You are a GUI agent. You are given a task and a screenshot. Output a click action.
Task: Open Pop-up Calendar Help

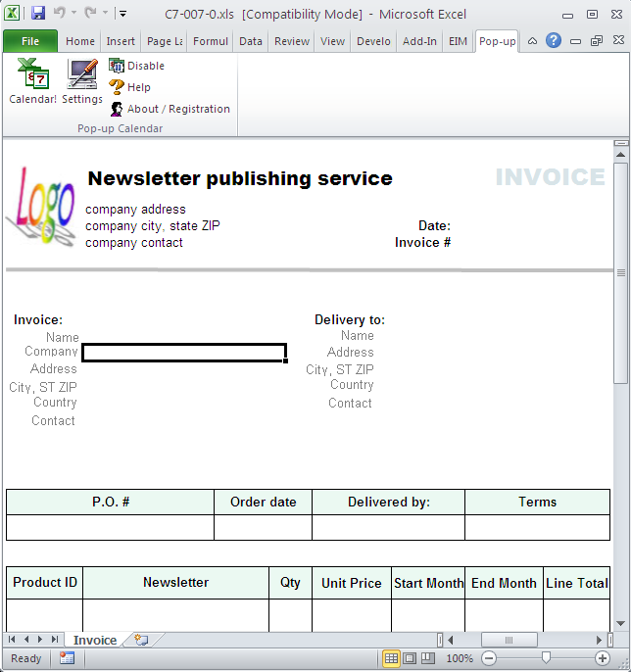[130, 87]
